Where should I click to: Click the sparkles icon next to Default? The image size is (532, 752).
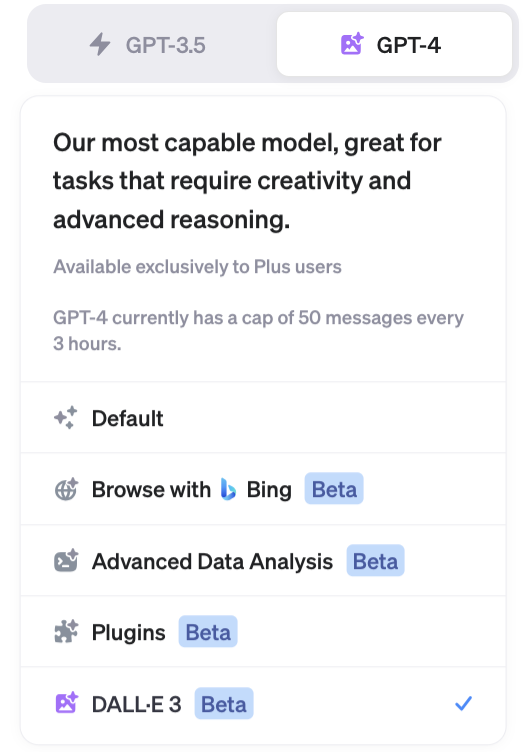click(x=66, y=418)
